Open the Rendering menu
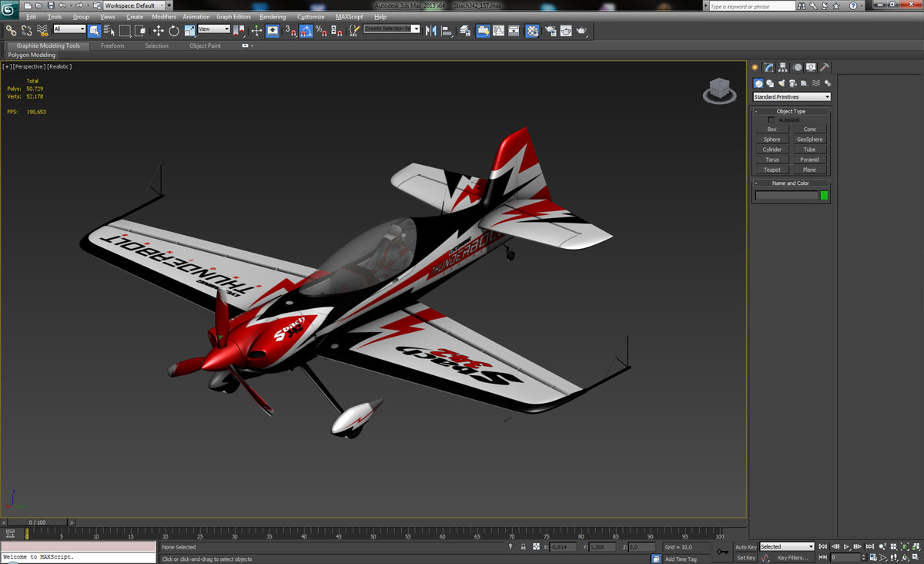Viewport: 924px width, 564px height. click(272, 16)
